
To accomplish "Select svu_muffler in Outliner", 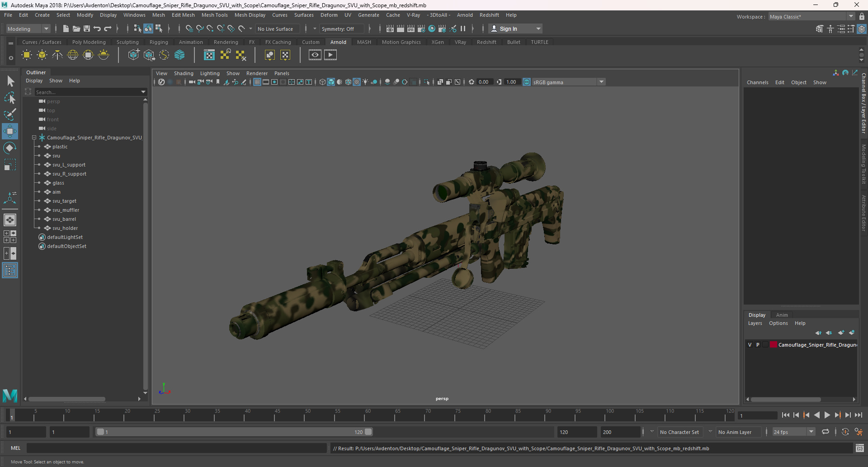I will pos(66,210).
